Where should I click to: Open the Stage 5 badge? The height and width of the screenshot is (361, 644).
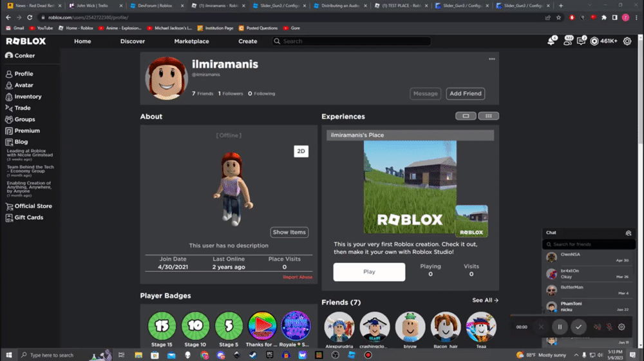point(229,326)
